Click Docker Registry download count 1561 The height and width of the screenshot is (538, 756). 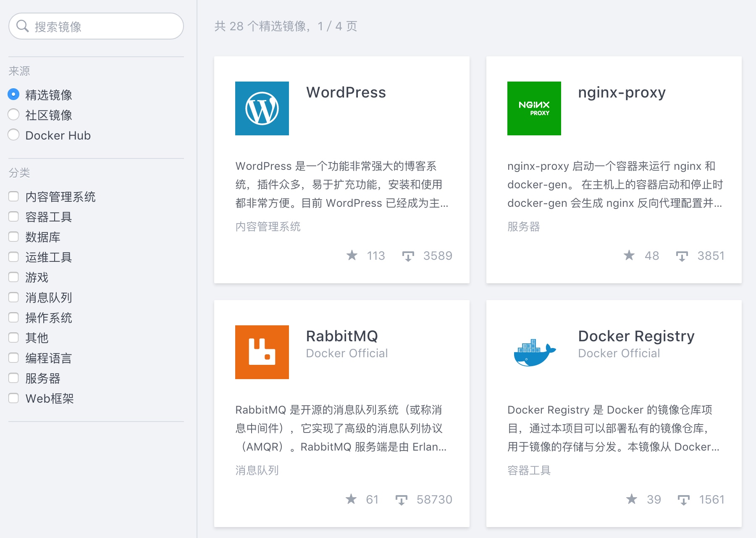click(x=712, y=499)
